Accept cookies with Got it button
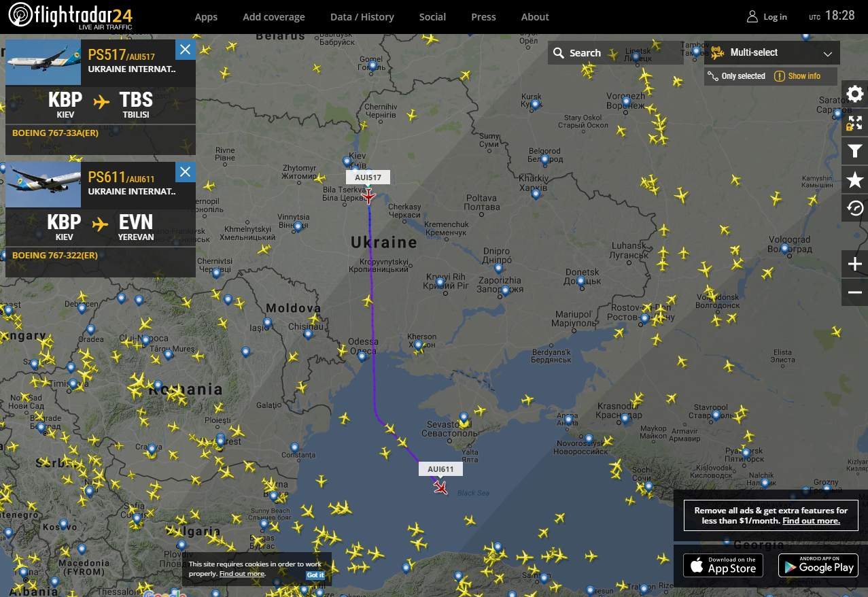 click(x=315, y=575)
